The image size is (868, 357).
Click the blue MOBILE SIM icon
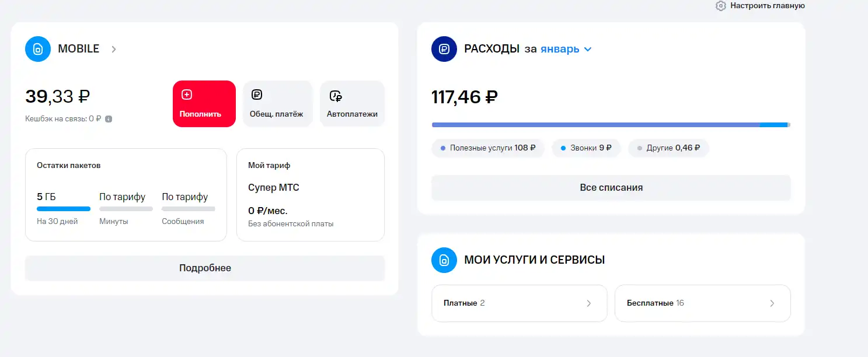(38, 49)
